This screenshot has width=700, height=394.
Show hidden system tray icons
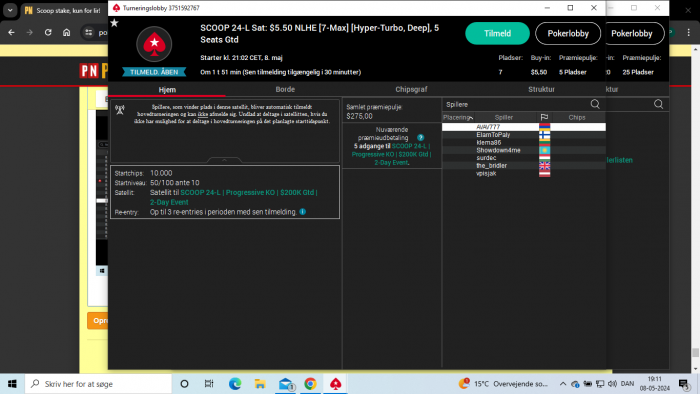click(562, 384)
